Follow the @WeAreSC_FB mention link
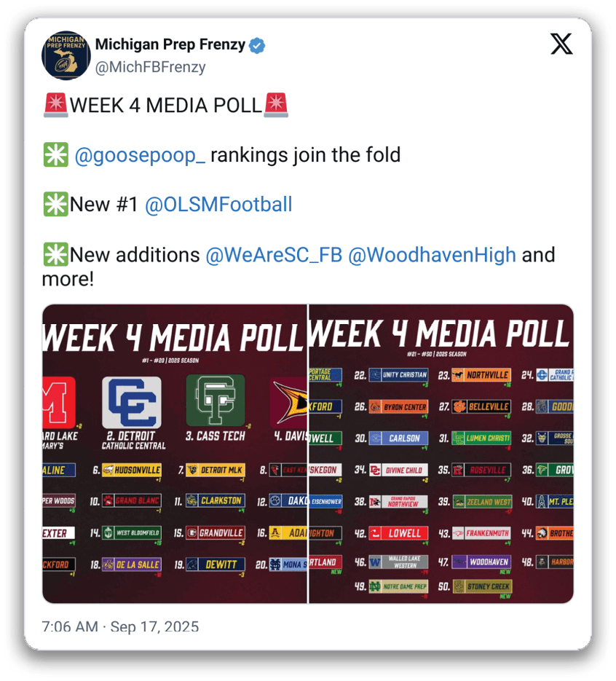 [274, 255]
